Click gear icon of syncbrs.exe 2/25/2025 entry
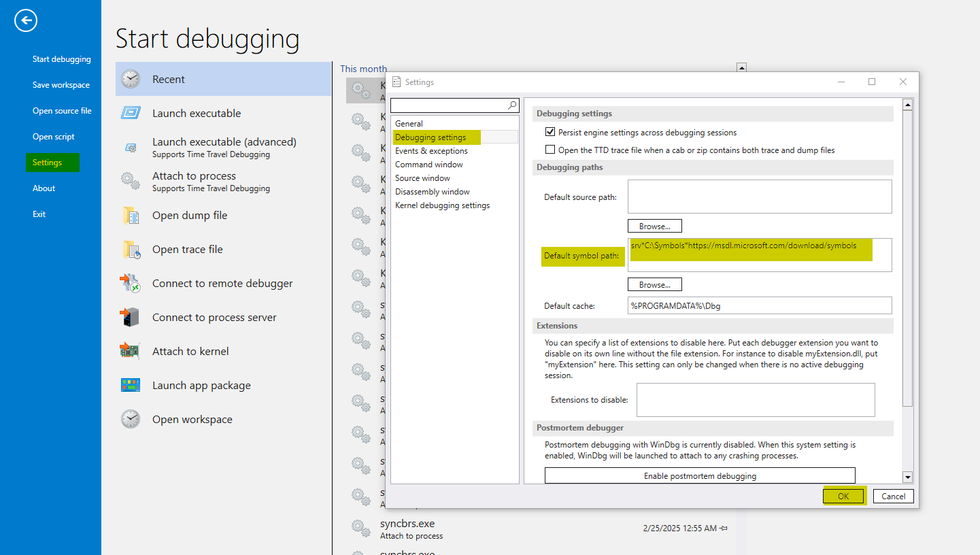The height and width of the screenshot is (555, 980). pos(360,529)
